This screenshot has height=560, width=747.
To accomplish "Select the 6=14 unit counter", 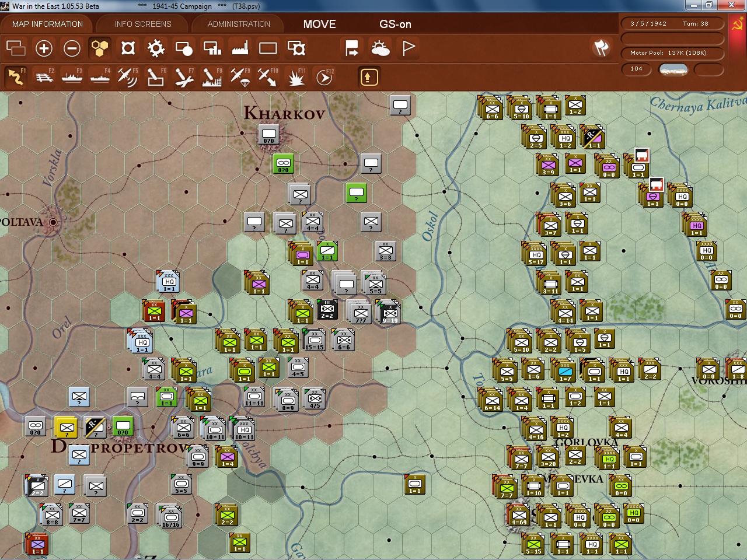I will [x=492, y=400].
